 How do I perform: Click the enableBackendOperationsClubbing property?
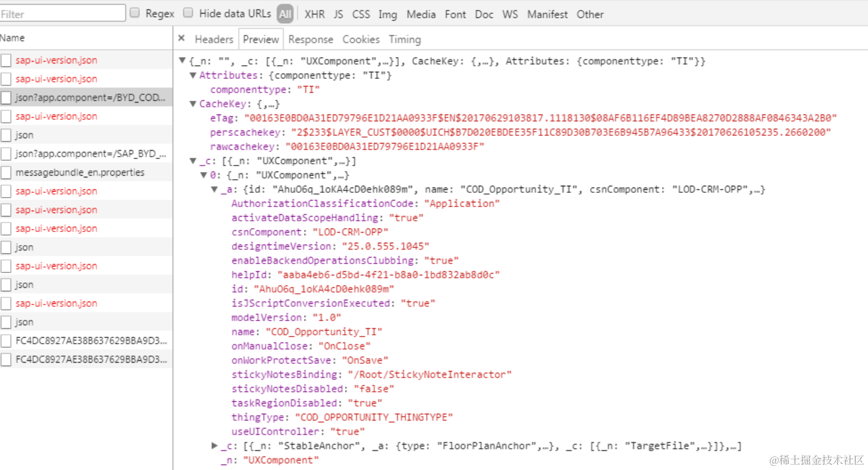pos(345,260)
